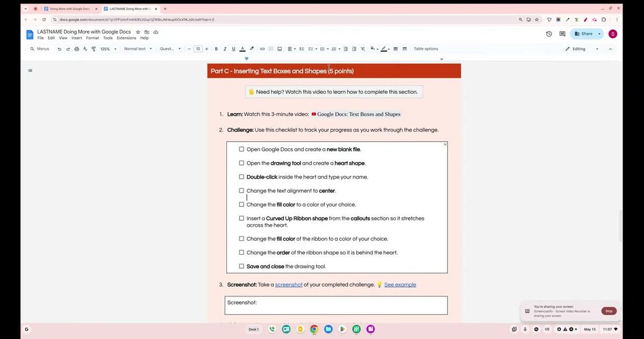Open the 125% zoom dropdown

[x=108, y=49]
